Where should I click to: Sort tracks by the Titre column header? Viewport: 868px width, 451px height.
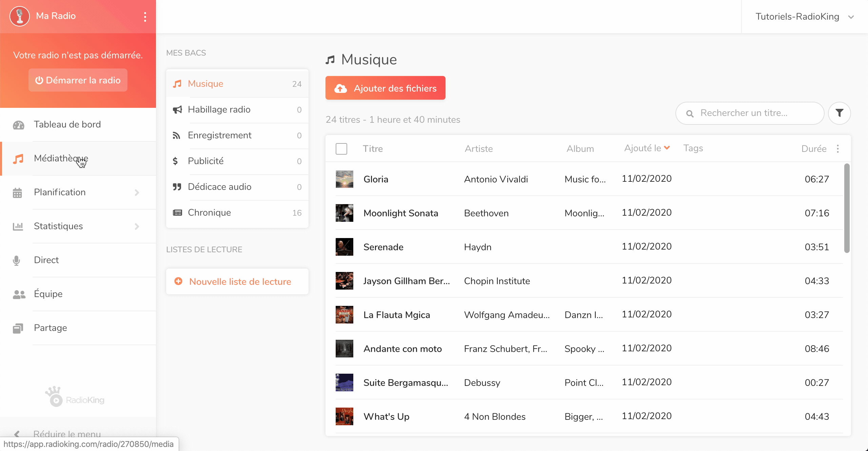[x=373, y=149]
